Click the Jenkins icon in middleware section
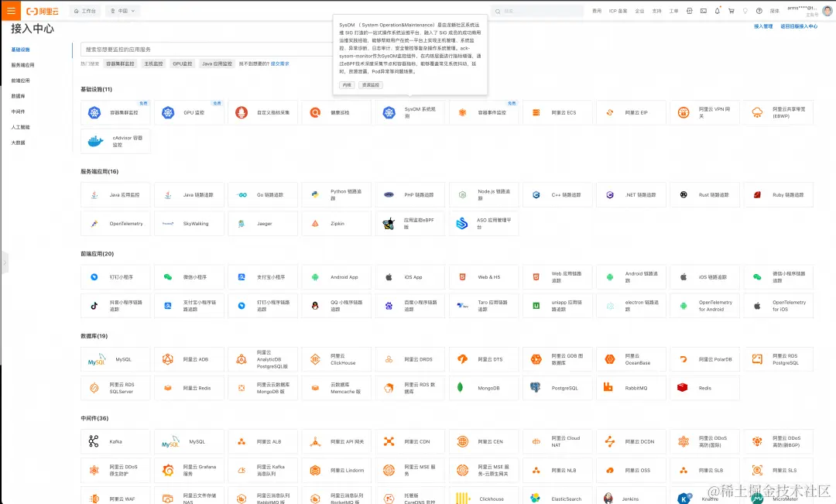The width and height of the screenshot is (836, 504). pos(608,499)
